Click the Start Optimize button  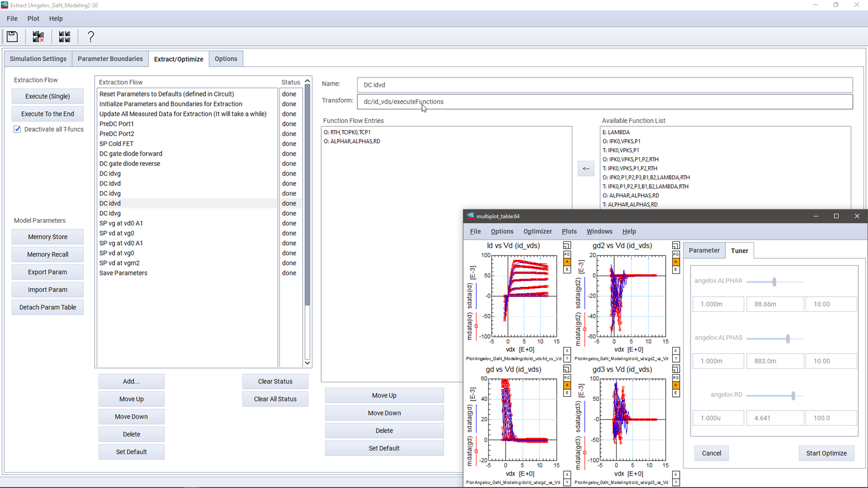[826, 453]
